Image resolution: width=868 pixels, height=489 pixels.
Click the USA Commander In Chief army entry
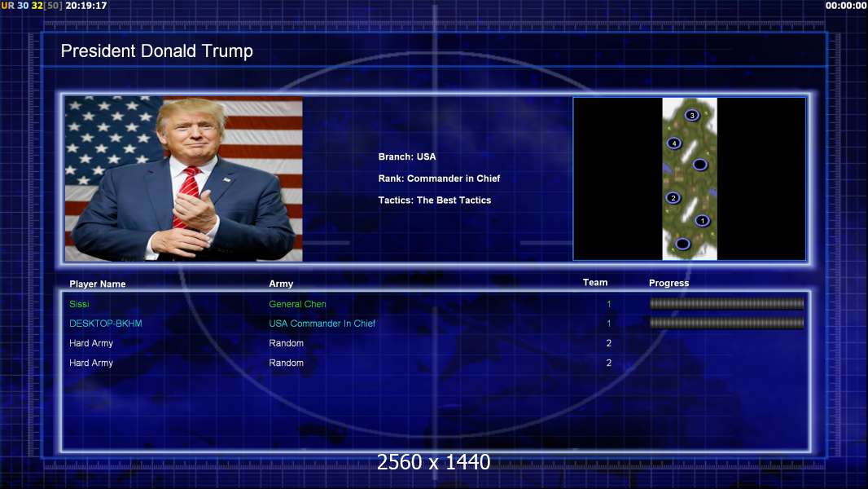[x=322, y=324]
